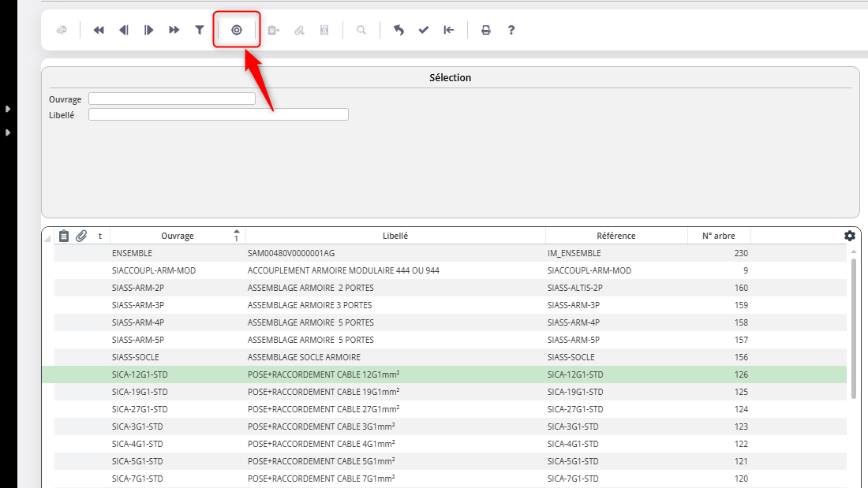This screenshot has width=868, height=488.
Task: Click the greyed icon at toolbar start
Action: 62,30
